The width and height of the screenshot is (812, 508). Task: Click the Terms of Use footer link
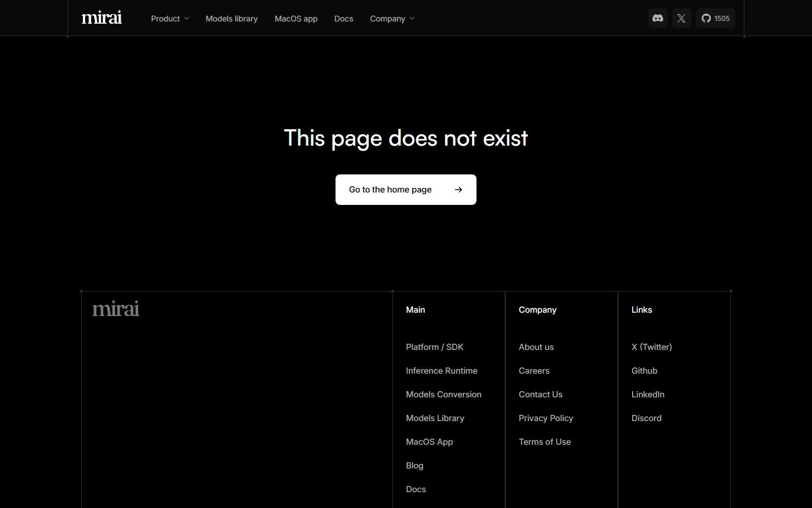pos(544,442)
